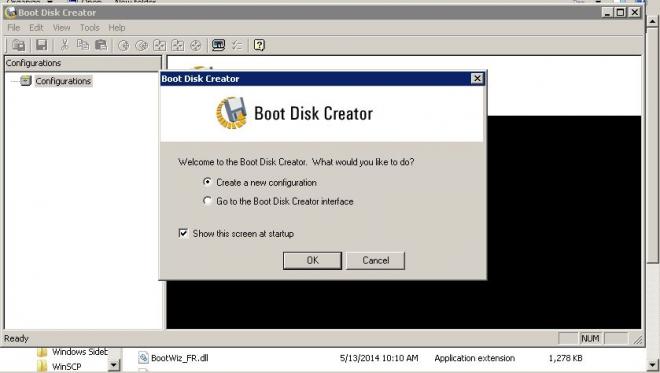Click the scroll-up arrow on right edge
Screen dimensions: 660x373
click(x=653, y=20)
